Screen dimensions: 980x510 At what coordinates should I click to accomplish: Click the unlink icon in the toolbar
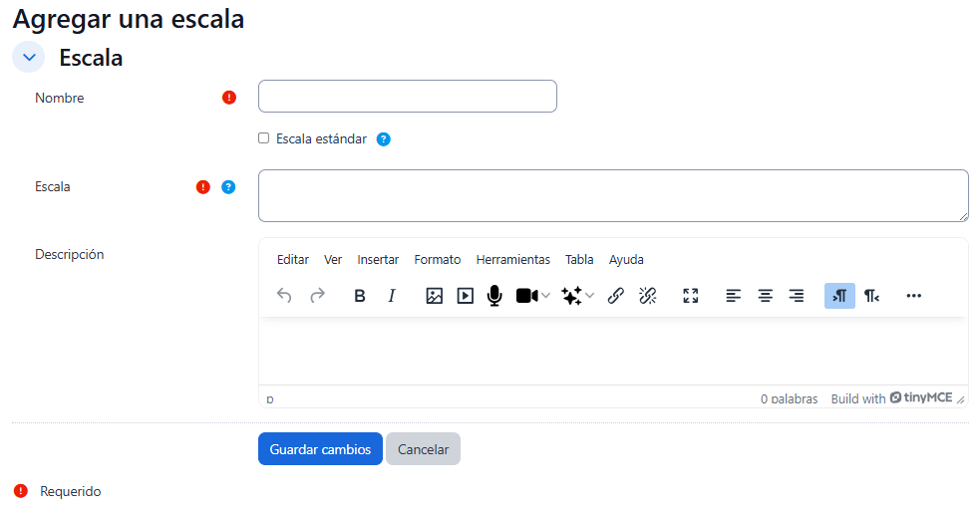pos(647,296)
